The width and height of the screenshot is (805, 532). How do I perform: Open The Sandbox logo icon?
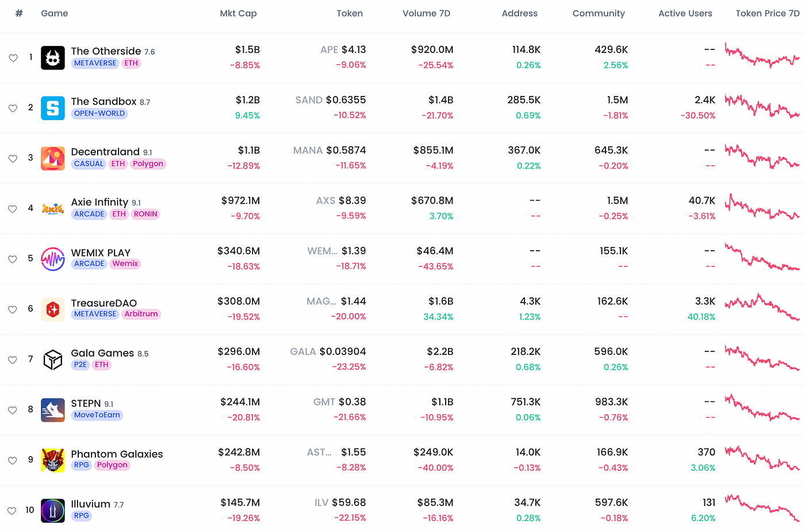(x=53, y=108)
